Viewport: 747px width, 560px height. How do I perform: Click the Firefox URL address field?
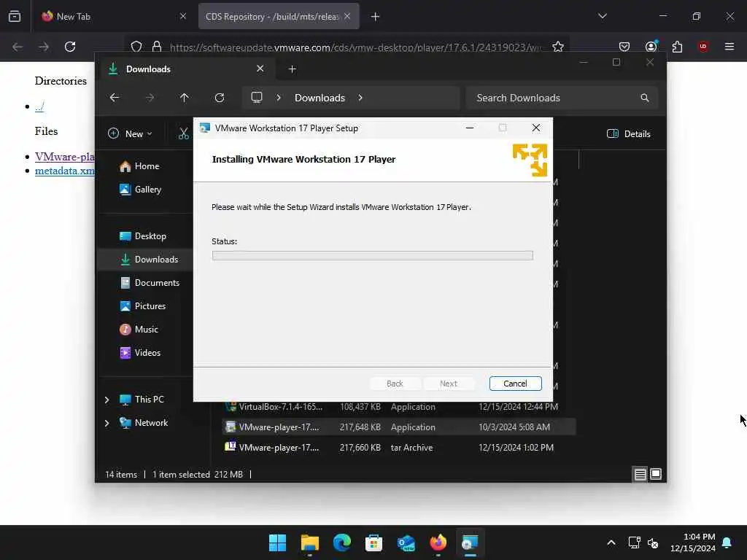point(355,47)
